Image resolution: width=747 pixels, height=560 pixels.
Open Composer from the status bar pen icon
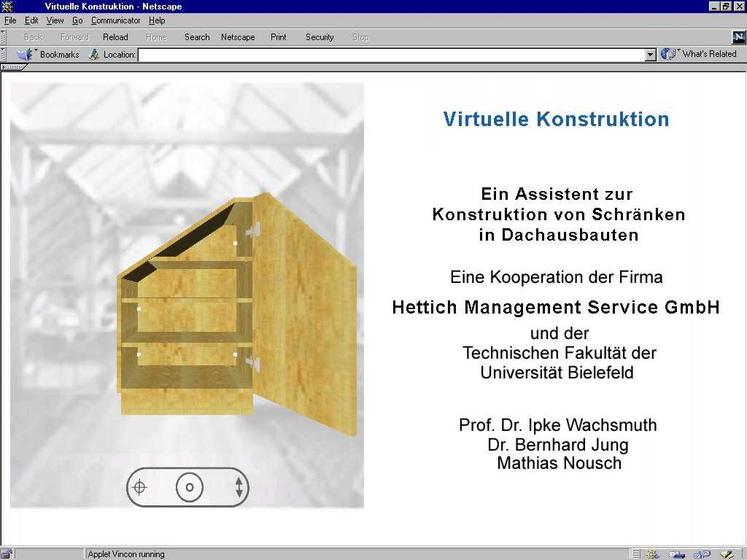pyautogui.click(x=727, y=554)
